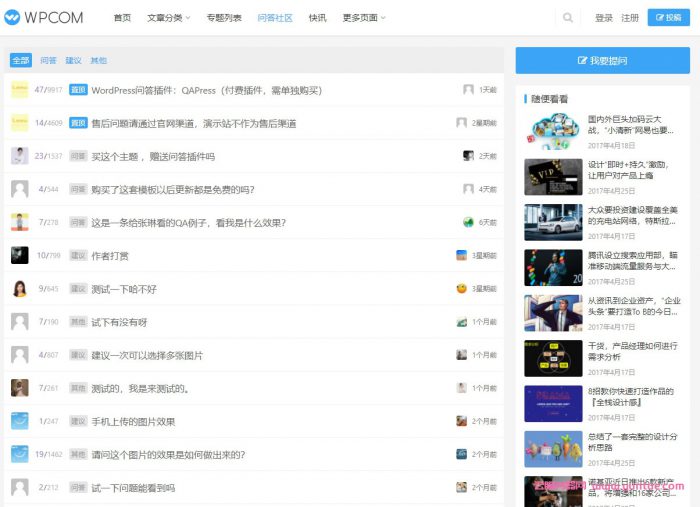This screenshot has width=700, height=507.
Task: Switch to the 建议 filter tab
Action: [x=73, y=60]
